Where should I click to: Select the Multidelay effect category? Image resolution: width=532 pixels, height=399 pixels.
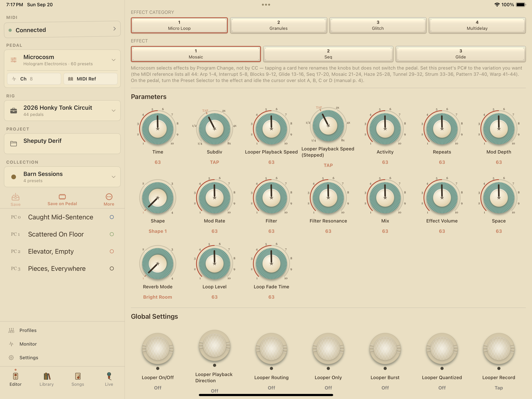pyautogui.click(x=477, y=25)
